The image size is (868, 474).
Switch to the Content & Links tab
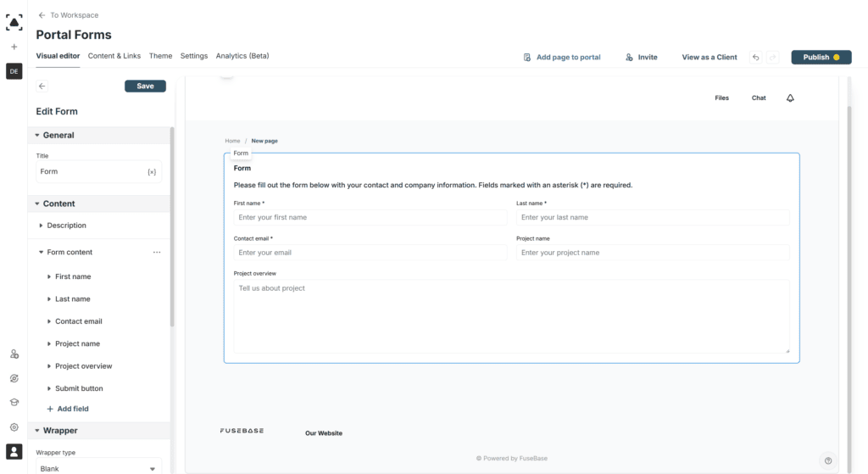pos(114,57)
